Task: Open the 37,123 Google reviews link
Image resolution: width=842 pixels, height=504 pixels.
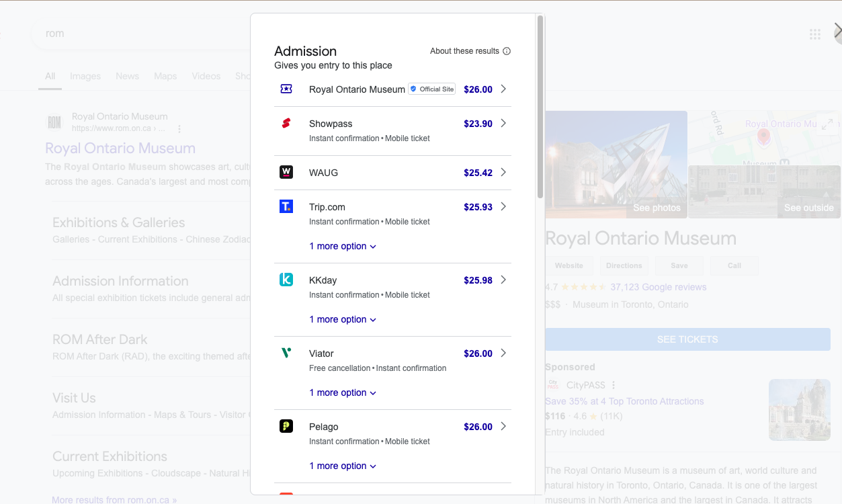Action: point(658,287)
